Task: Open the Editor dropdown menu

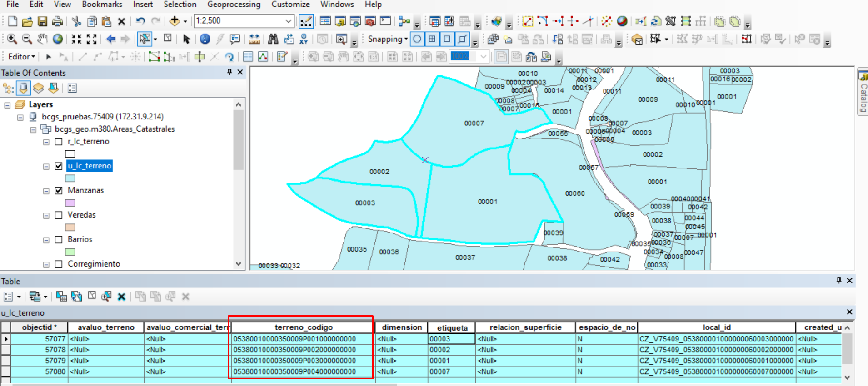Action: click(x=21, y=57)
